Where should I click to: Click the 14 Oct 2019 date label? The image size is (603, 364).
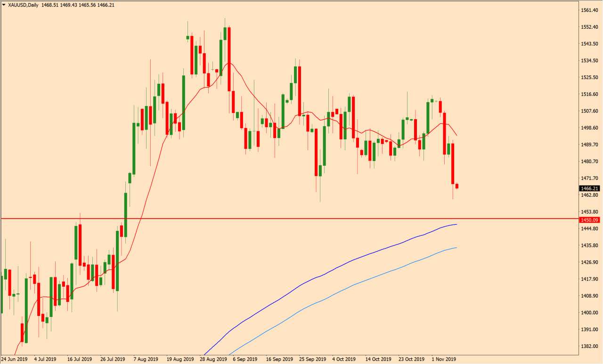point(378,359)
